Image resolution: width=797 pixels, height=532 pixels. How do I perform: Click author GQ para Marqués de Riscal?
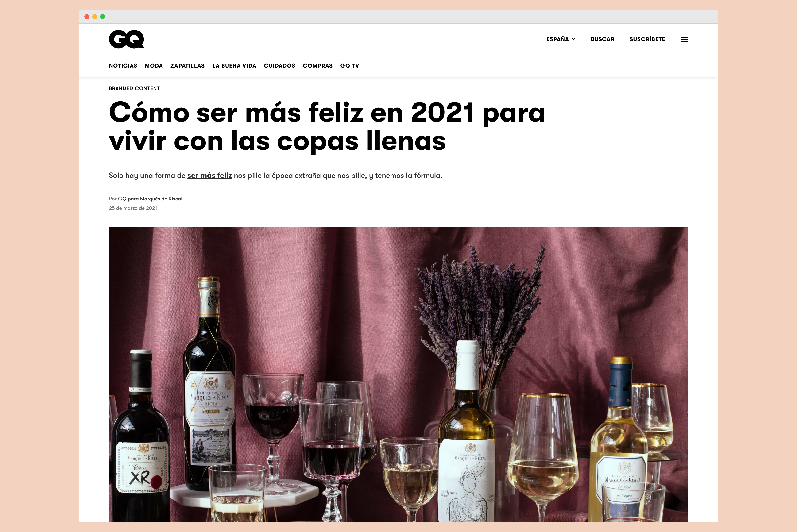150,199
